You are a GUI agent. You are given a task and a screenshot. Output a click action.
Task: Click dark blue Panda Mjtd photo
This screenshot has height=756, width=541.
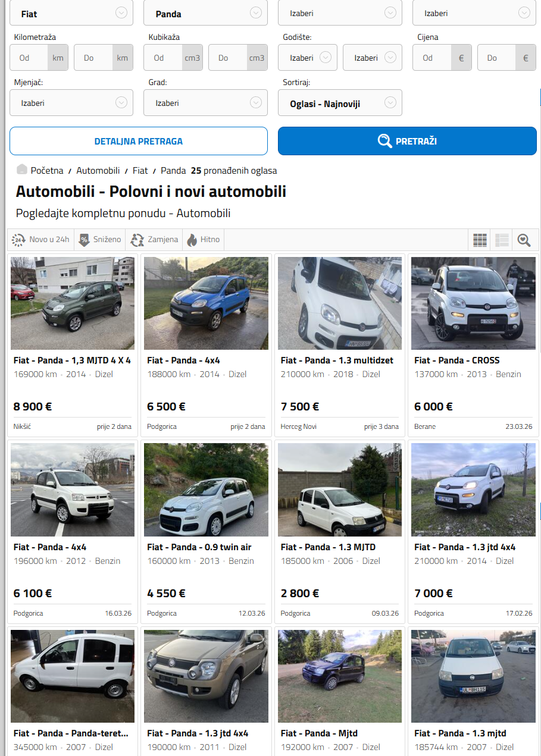point(340,676)
